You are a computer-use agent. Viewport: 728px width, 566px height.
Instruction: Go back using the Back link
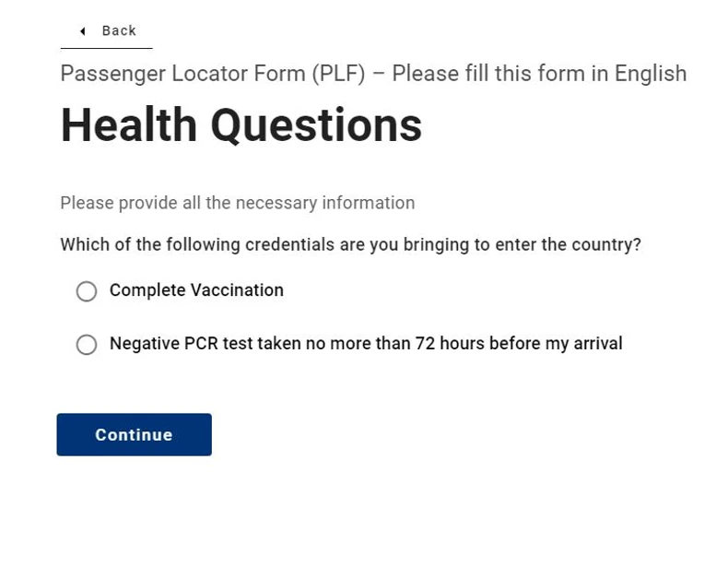pyautogui.click(x=118, y=31)
